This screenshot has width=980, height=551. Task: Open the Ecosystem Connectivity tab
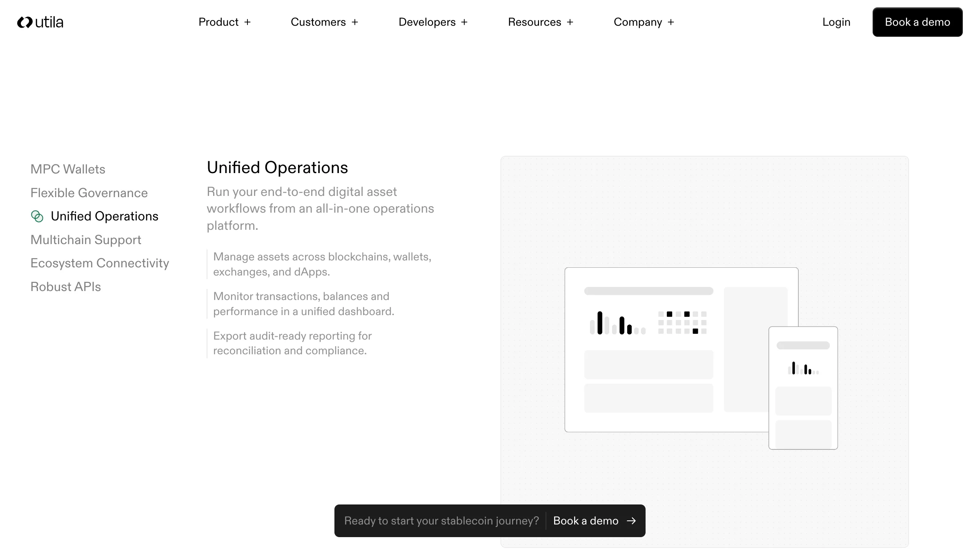pyautogui.click(x=100, y=263)
